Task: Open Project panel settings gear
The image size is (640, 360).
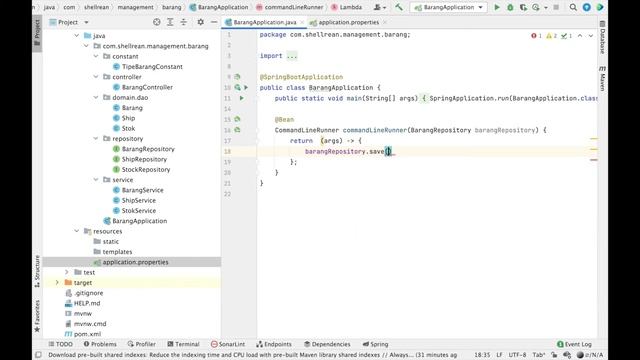Action: (200, 22)
